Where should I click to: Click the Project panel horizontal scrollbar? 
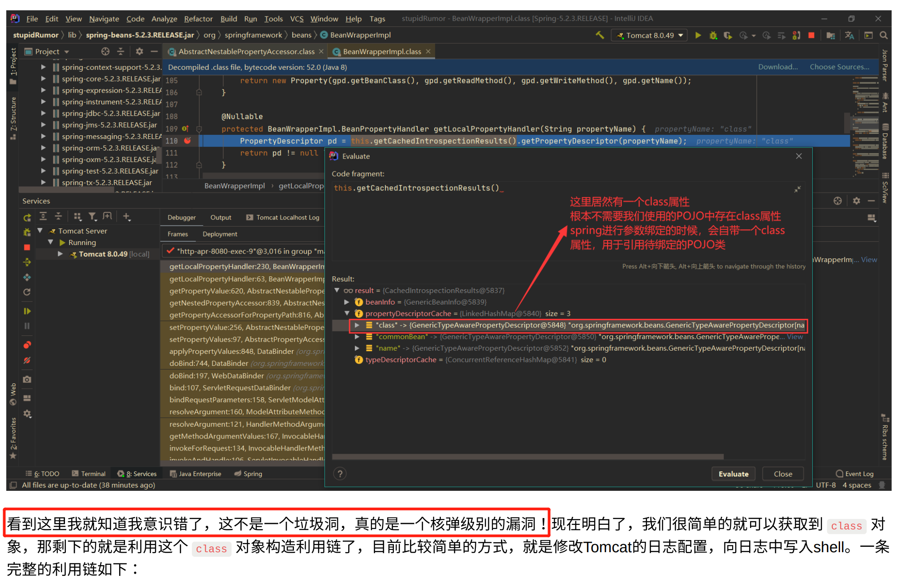click(x=67, y=189)
